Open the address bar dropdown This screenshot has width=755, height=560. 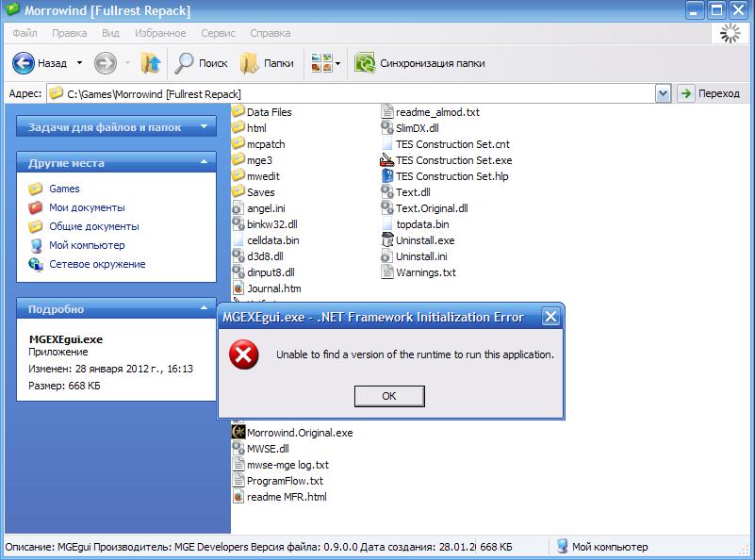click(x=663, y=93)
